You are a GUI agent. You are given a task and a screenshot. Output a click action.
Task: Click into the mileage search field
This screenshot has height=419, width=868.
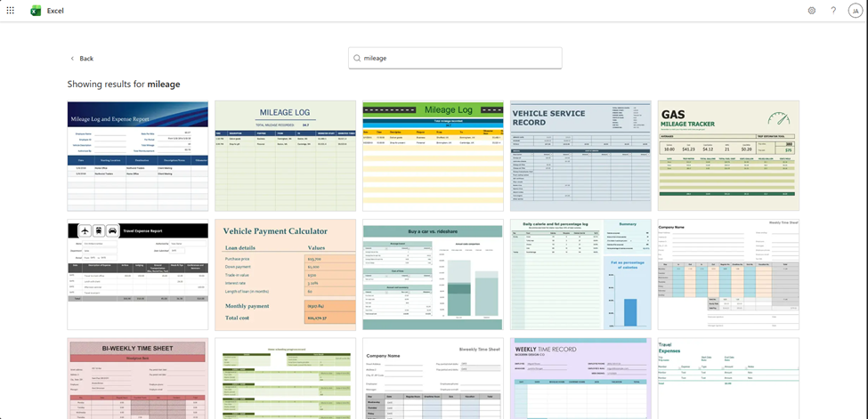click(455, 58)
